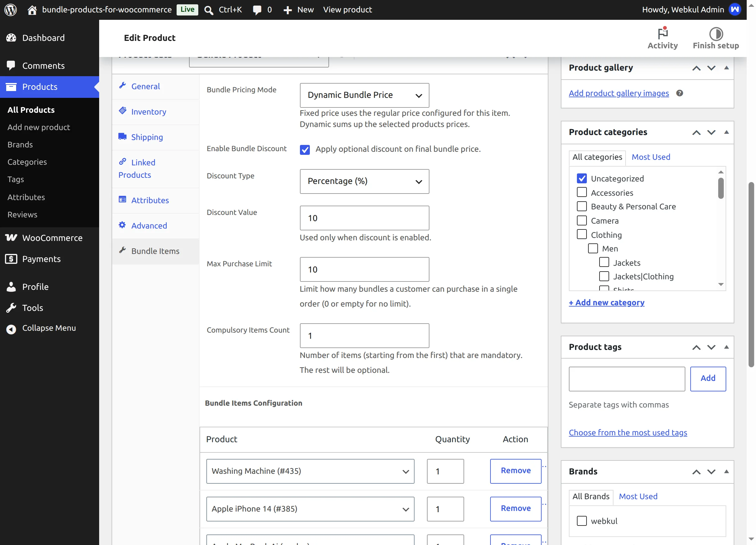Remove Apple iPhone 14 bundle item
The image size is (756, 545).
515,509
